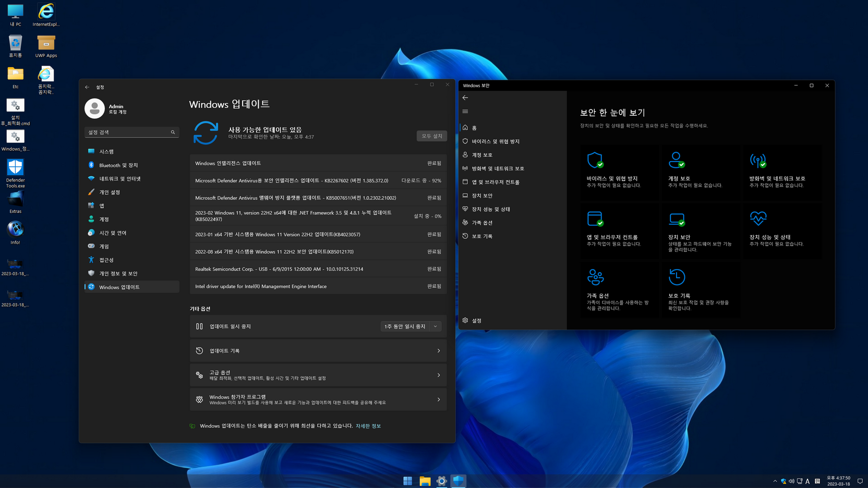
Task: Open device performance and health heart tile
Action: point(782,231)
